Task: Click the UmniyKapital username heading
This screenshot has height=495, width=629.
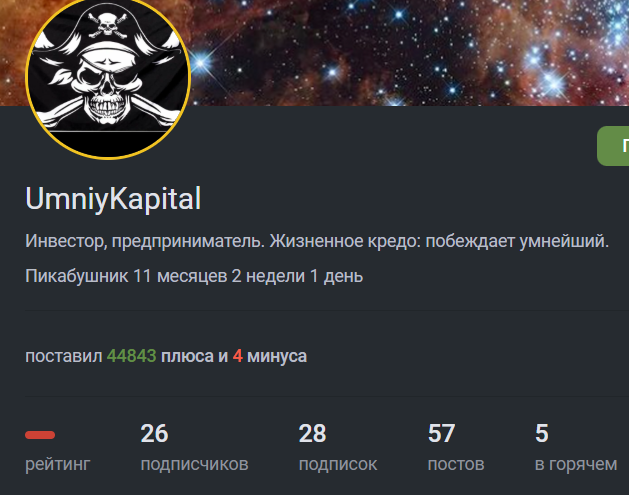Action: click(113, 198)
